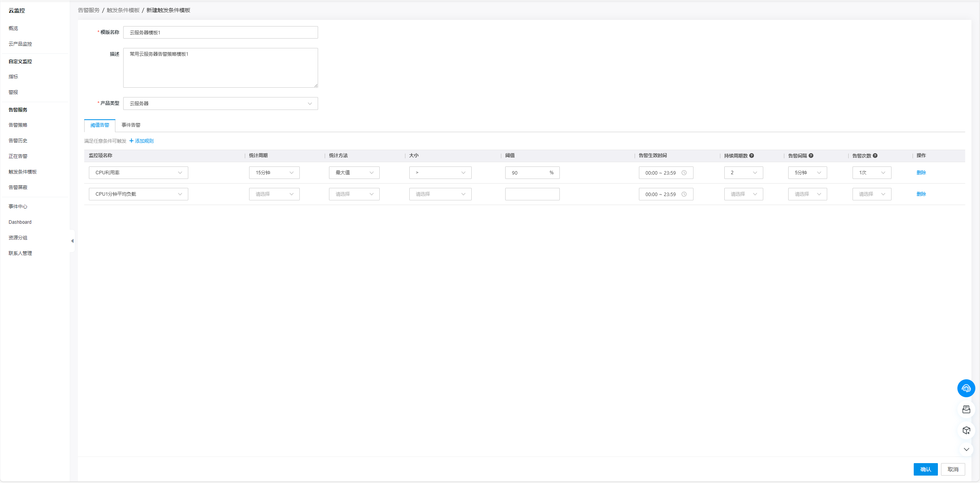The width and height of the screenshot is (980, 483).
Task: Open 统计周期 dropdown showing 15分钟
Action: click(x=274, y=173)
